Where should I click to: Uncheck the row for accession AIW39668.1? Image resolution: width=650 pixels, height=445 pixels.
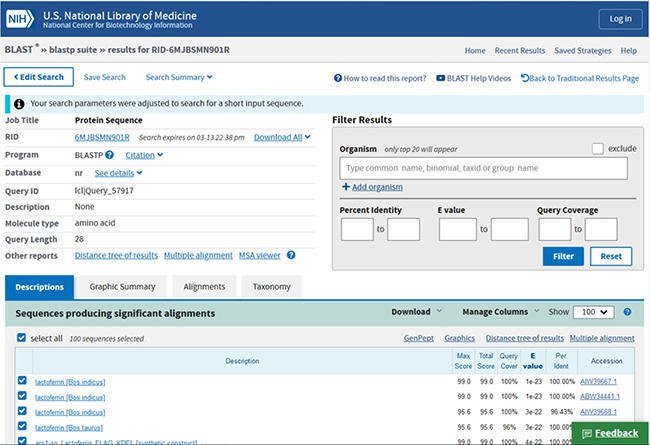[22, 411]
